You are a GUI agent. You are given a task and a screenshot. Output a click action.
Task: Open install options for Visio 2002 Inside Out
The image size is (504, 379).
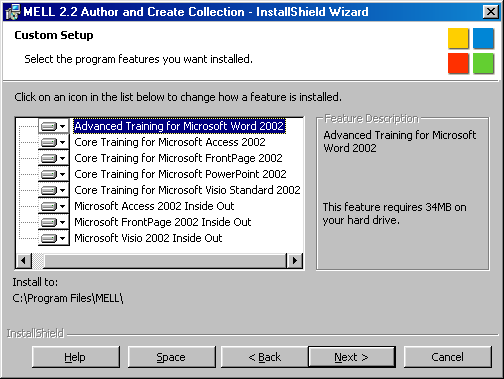point(54,238)
